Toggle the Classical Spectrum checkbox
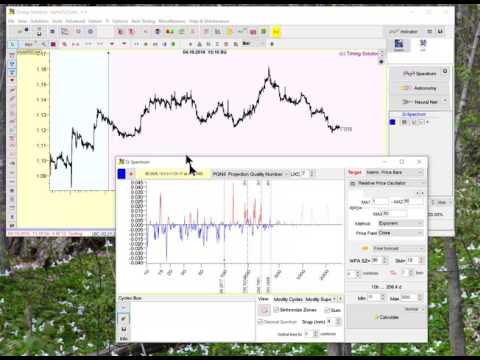This screenshot has height=360, width=480. [x=261, y=322]
